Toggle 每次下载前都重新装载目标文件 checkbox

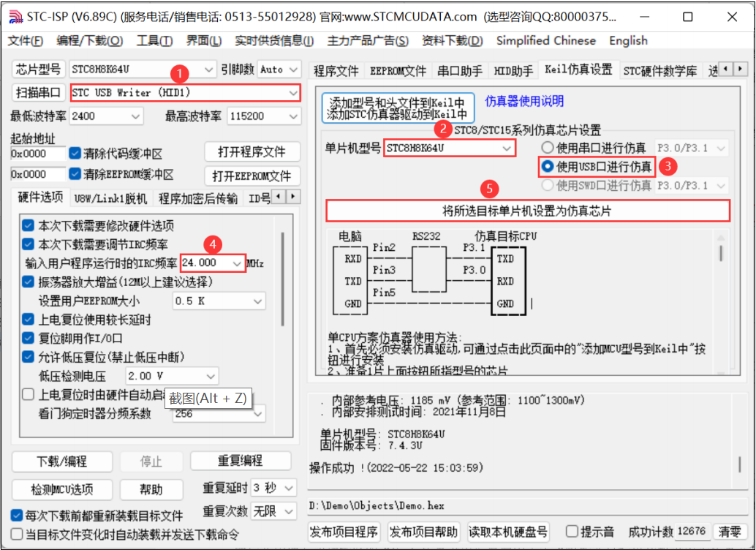click(17, 516)
